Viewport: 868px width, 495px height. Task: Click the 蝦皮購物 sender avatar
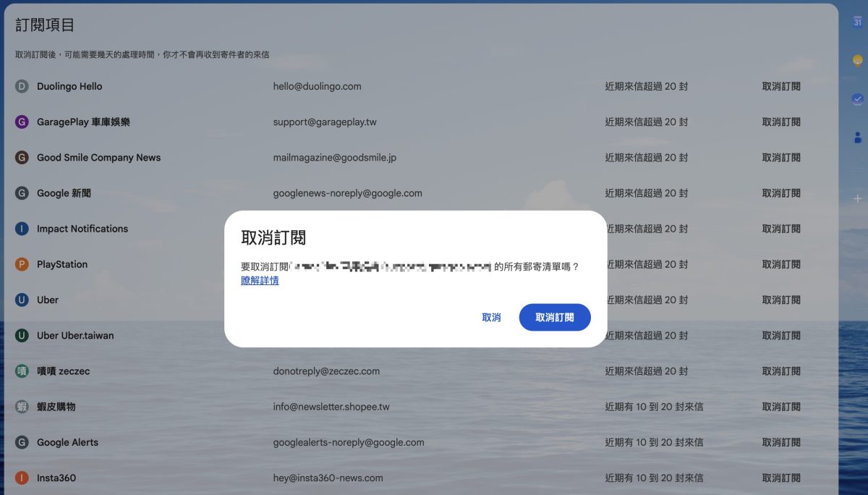(22, 407)
